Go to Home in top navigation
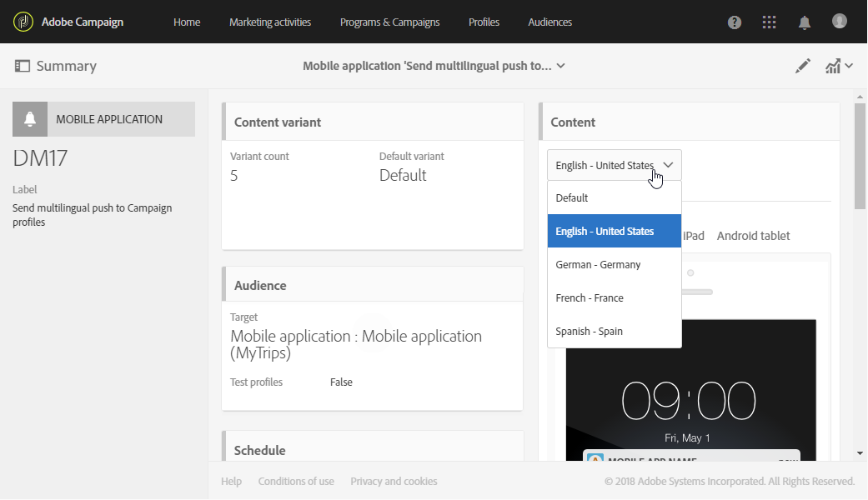 (187, 22)
